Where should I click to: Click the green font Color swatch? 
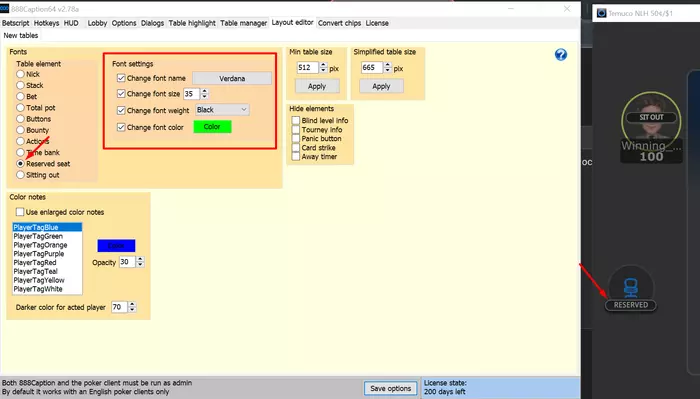pos(212,127)
